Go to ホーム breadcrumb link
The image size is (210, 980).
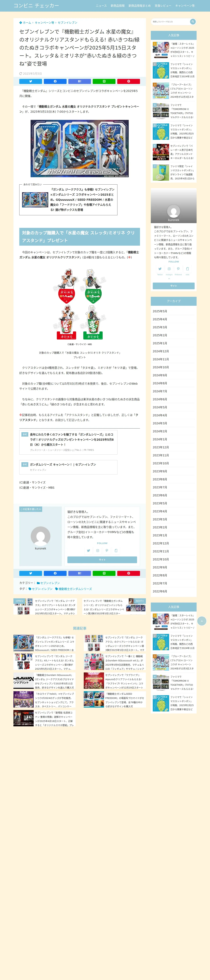(25, 23)
